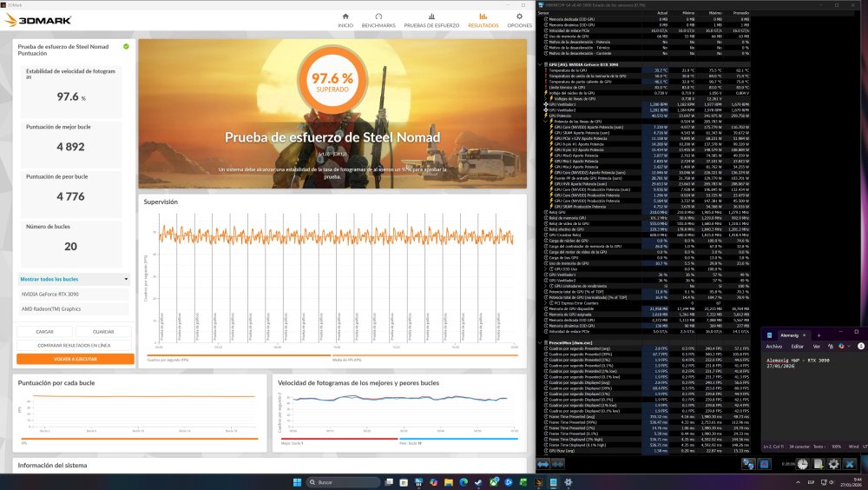Open HWiNFO sensor settings gear icon
Viewport: 868px width, 490px height.
(x=833, y=464)
